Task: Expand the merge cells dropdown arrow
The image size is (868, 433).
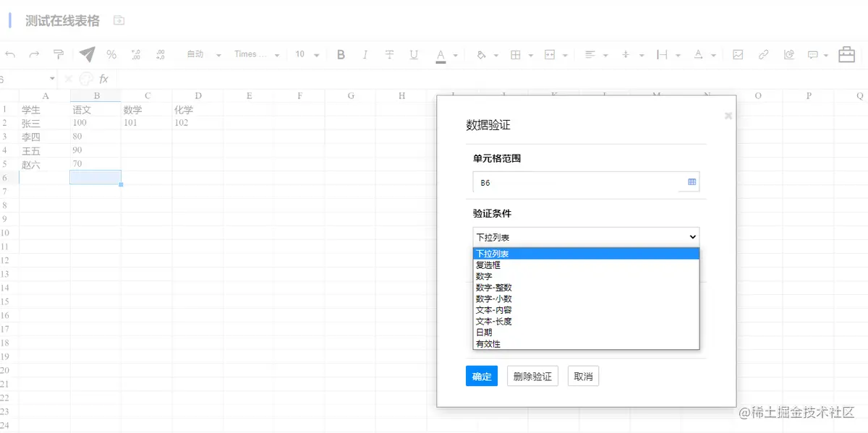Action: (565, 56)
